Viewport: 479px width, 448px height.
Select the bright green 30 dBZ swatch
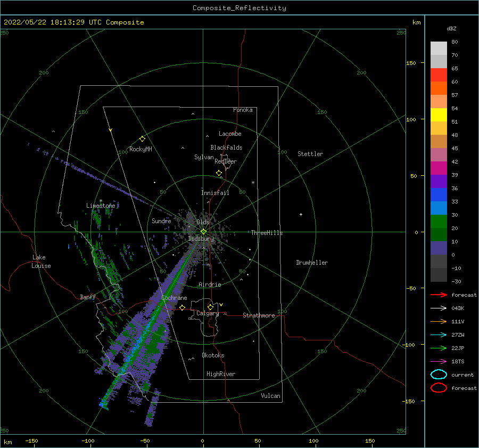point(439,221)
